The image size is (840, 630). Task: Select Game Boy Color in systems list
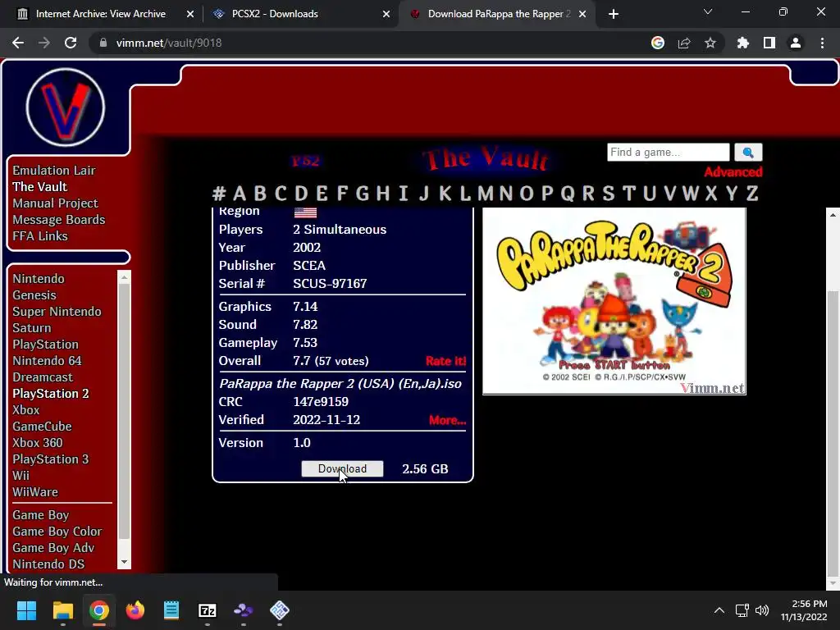[57, 532]
